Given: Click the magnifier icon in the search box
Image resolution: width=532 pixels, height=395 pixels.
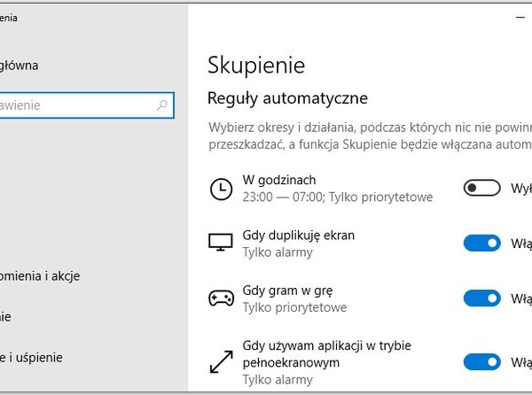Looking at the screenshot, I should coord(162,105).
